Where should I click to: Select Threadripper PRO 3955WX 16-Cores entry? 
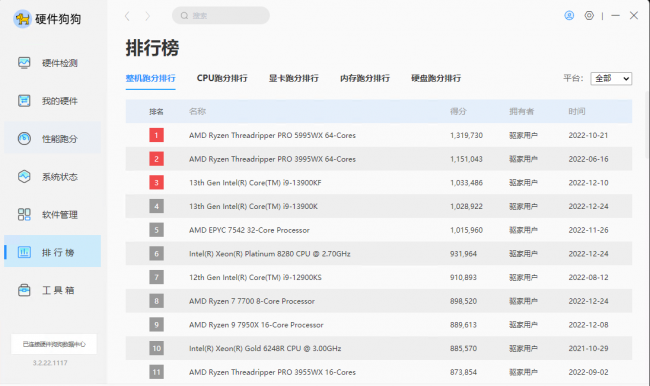[379, 372]
